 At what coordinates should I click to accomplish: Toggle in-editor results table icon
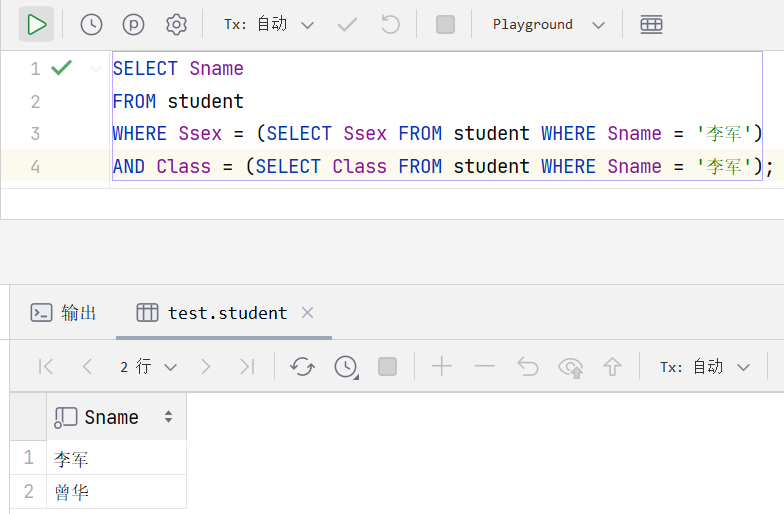click(651, 24)
